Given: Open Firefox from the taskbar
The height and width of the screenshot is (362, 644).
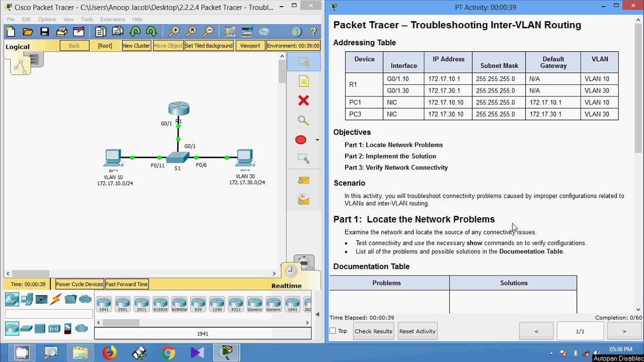Looking at the screenshot, I should coord(109,353).
